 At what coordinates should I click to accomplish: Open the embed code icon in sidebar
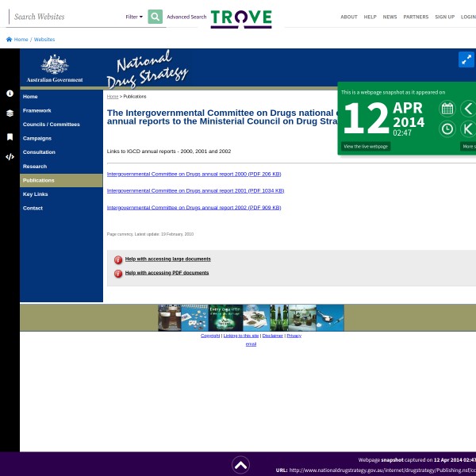point(10,157)
